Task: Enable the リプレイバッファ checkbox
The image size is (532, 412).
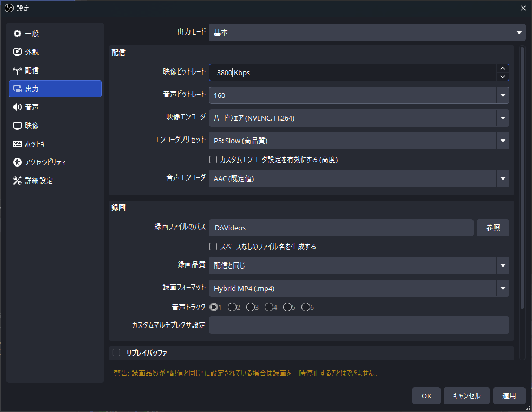Action: (x=116, y=353)
